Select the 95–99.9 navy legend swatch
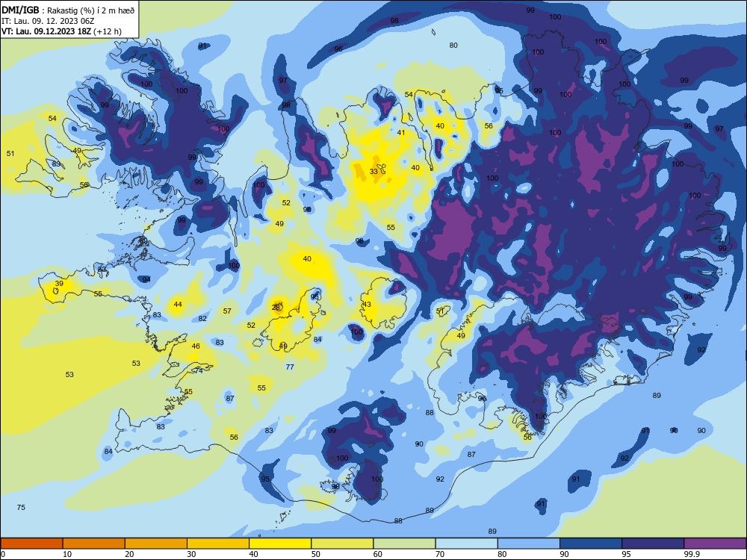The image size is (747, 560). point(653,544)
